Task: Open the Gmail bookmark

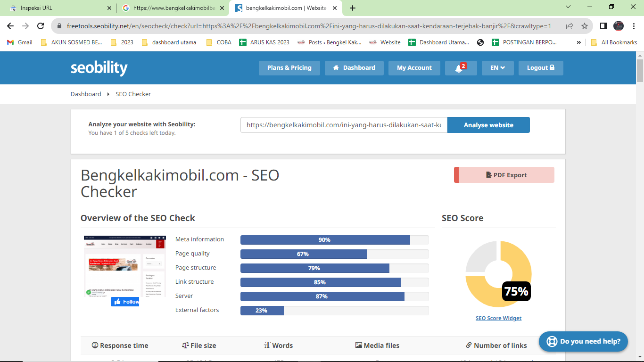Action: pyautogui.click(x=19, y=42)
